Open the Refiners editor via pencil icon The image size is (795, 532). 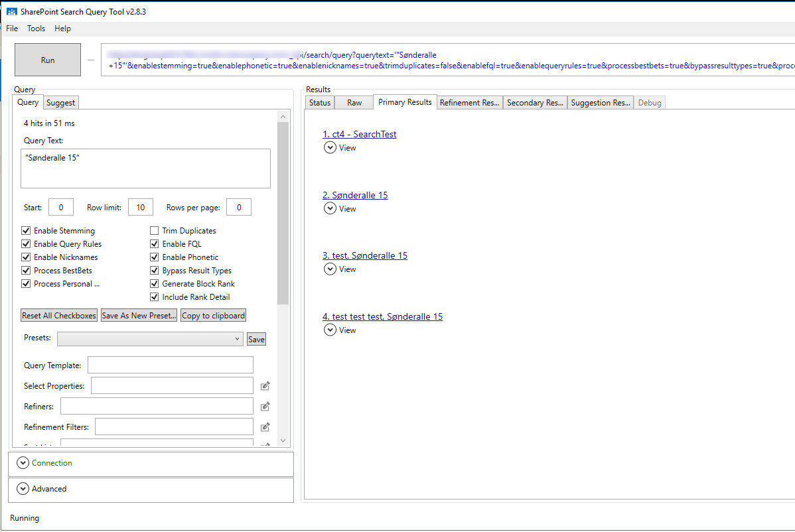[x=265, y=406]
